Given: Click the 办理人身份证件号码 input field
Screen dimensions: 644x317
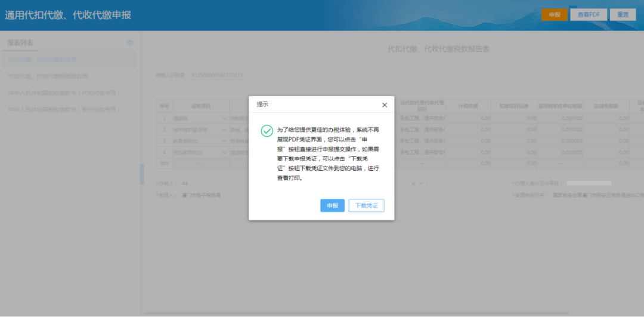Looking at the screenshot, I should 589,183.
